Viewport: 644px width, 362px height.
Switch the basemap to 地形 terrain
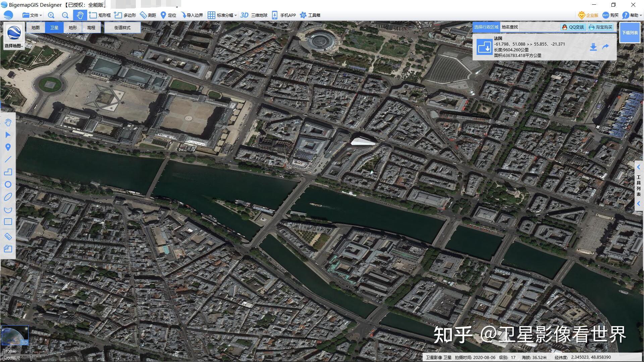point(72,27)
